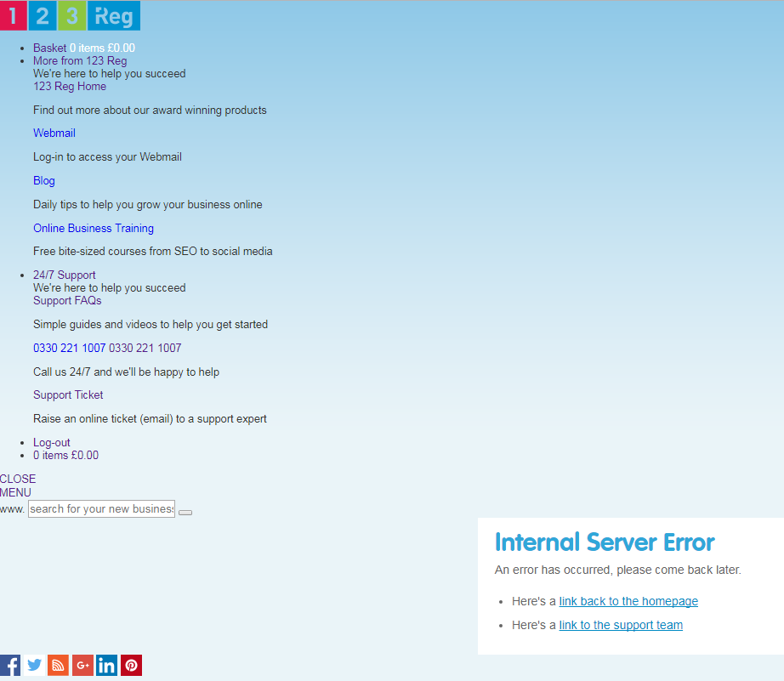Viewport: 784px width, 681px height.
Task: Open the LinkedIn social icon
Action: pyautogui.click(x=106, y=666)
